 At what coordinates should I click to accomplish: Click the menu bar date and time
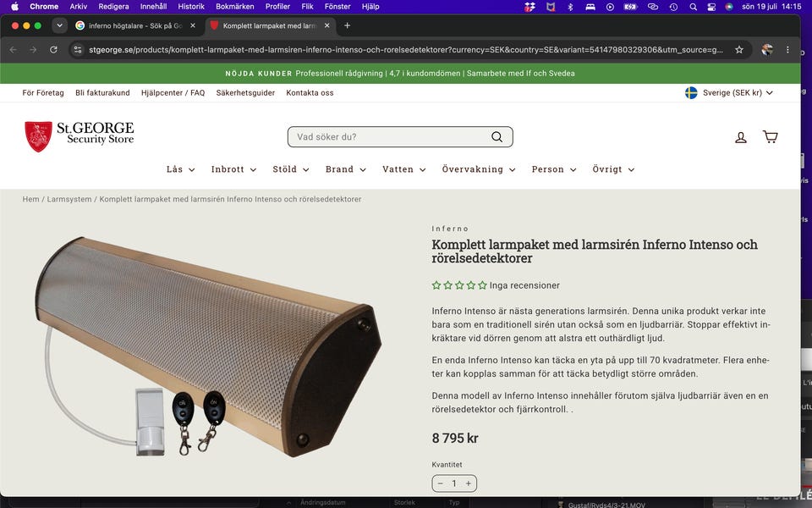point(771,7)
